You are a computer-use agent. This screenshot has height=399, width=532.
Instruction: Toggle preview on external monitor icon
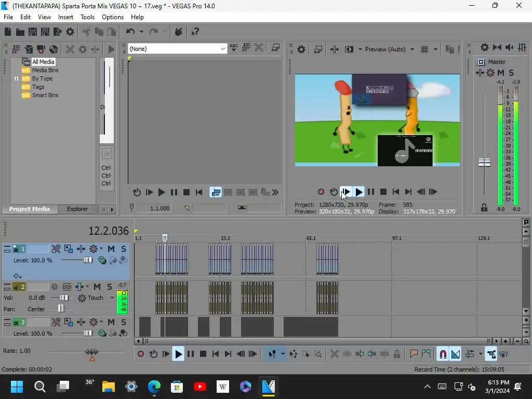(318, 49)
